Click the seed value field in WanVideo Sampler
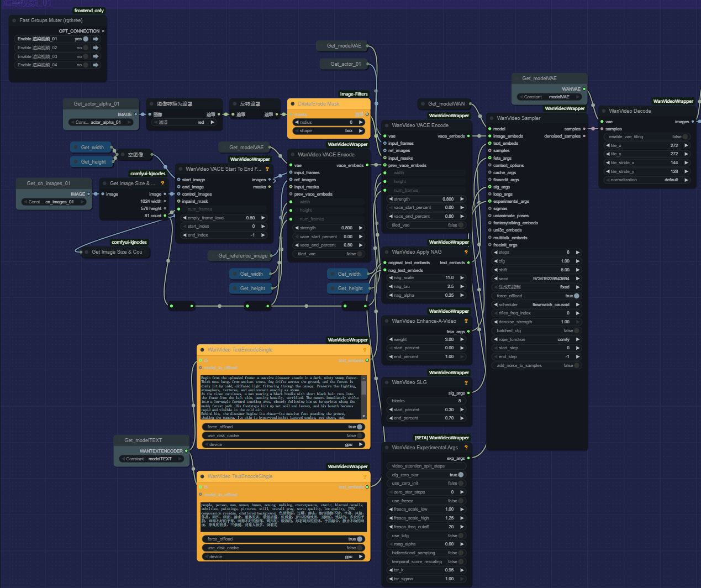Image resolution: width=701 pixels, height=588 pixels. (x=536, y=279)
